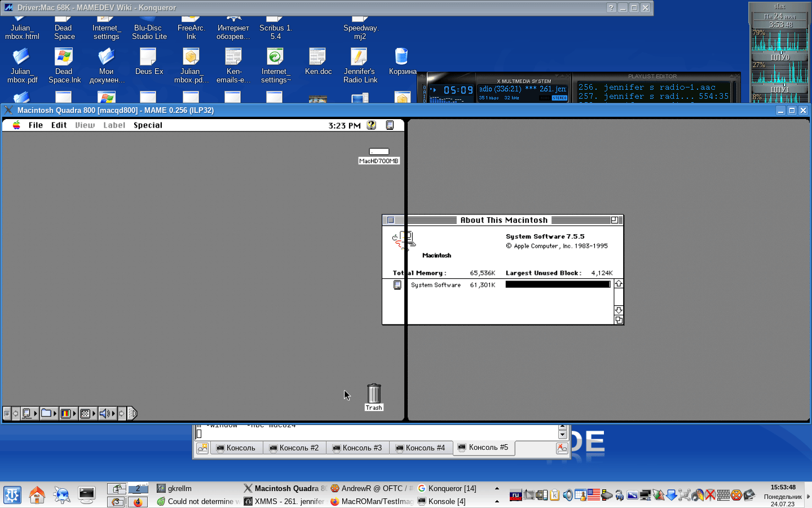Click the Control Strip close box at far left
812x508 pixels.
7,414
